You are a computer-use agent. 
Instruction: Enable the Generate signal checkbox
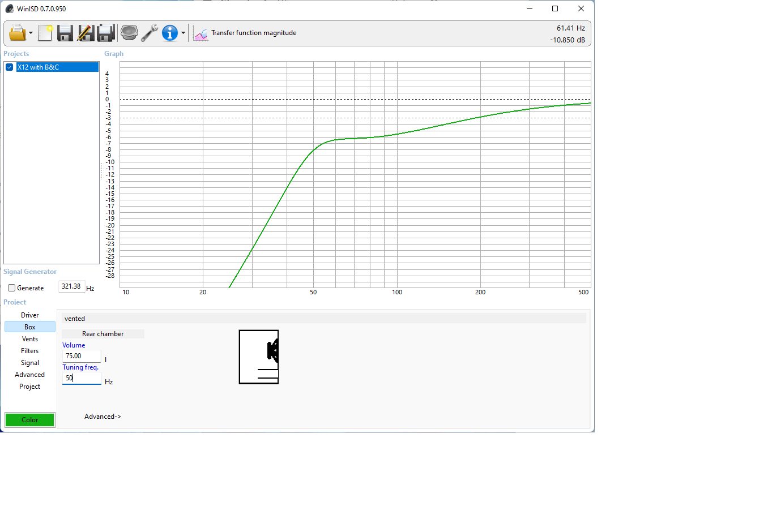point(12,288)
